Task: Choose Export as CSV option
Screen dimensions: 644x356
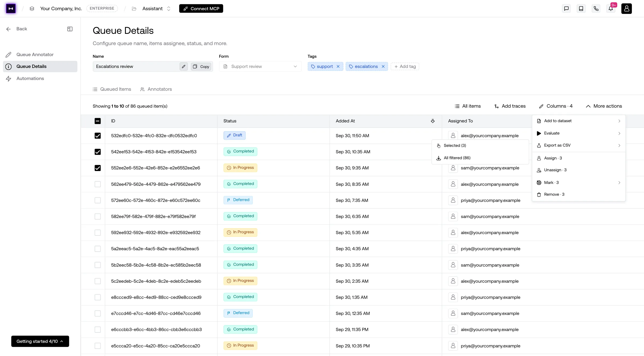Action: click(x=579, y=145)
